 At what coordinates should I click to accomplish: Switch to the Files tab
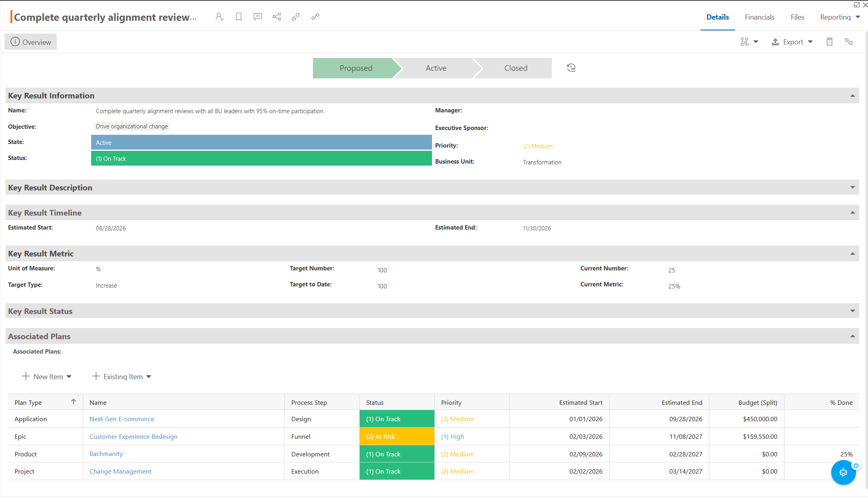(797, 17)
